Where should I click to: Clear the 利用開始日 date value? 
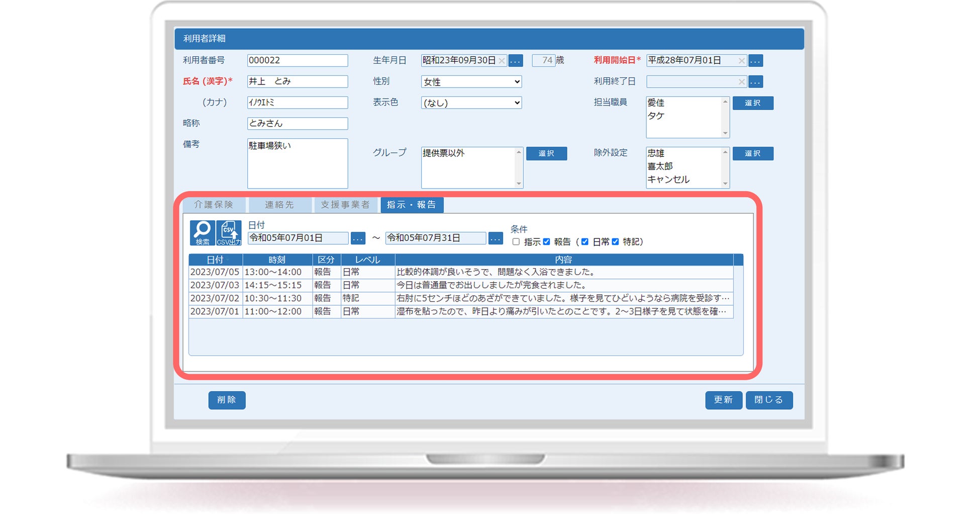click(x=741, y=61)
